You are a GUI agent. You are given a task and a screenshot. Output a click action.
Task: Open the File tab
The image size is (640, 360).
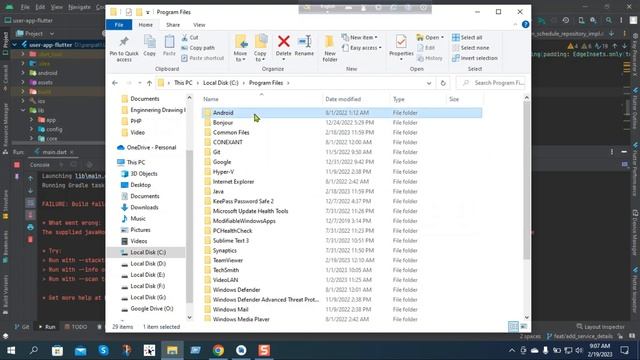[119, 25]
